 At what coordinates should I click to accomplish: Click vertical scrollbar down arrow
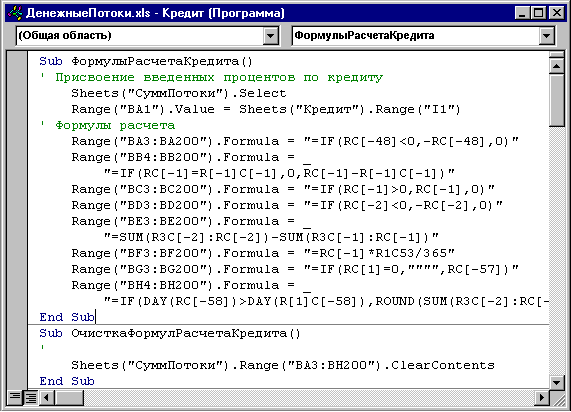click(x=556, y=382)
